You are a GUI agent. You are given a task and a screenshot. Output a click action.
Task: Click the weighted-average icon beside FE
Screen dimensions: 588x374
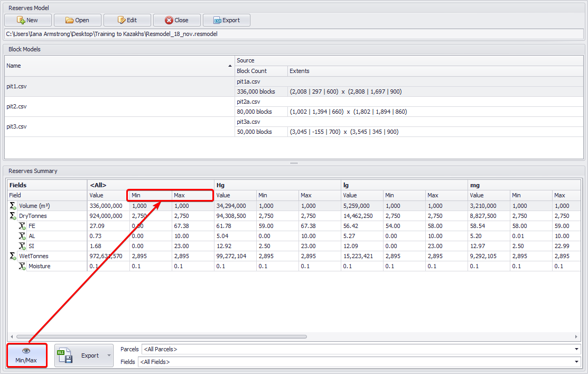[x=22, y=226]
